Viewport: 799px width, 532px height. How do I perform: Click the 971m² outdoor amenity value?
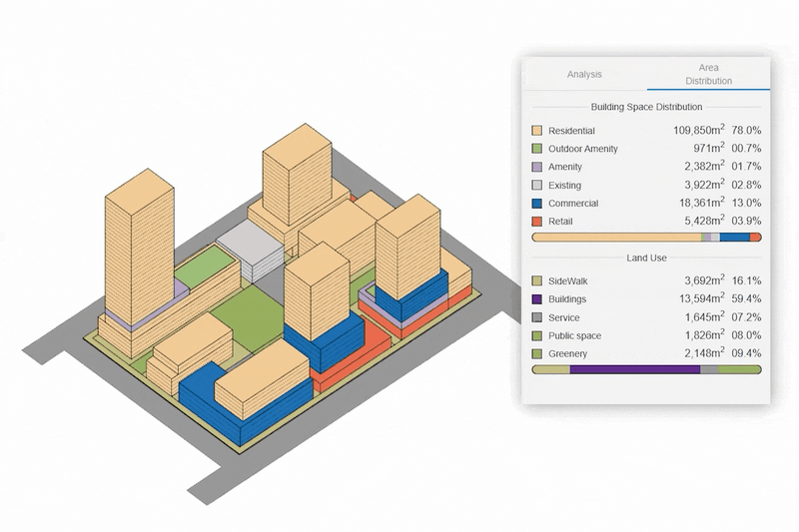tap(709, 148)
